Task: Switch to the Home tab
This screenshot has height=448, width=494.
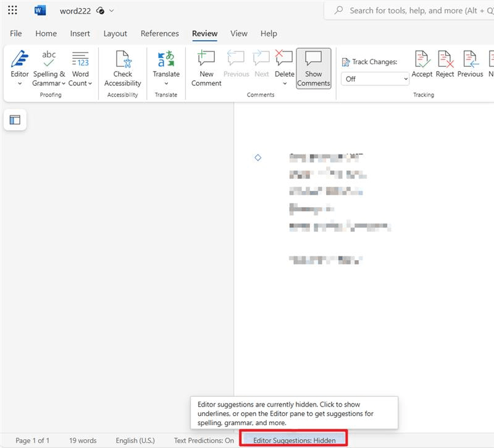Action: pyautogui.click(x=46, y=33)
